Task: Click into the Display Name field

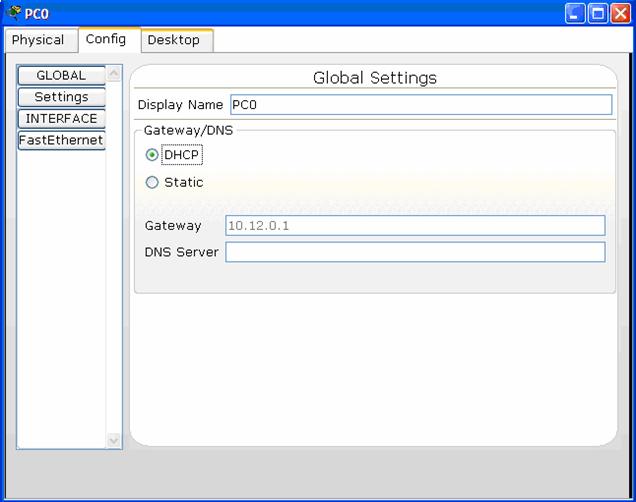Action: click(x=420, y=105)
